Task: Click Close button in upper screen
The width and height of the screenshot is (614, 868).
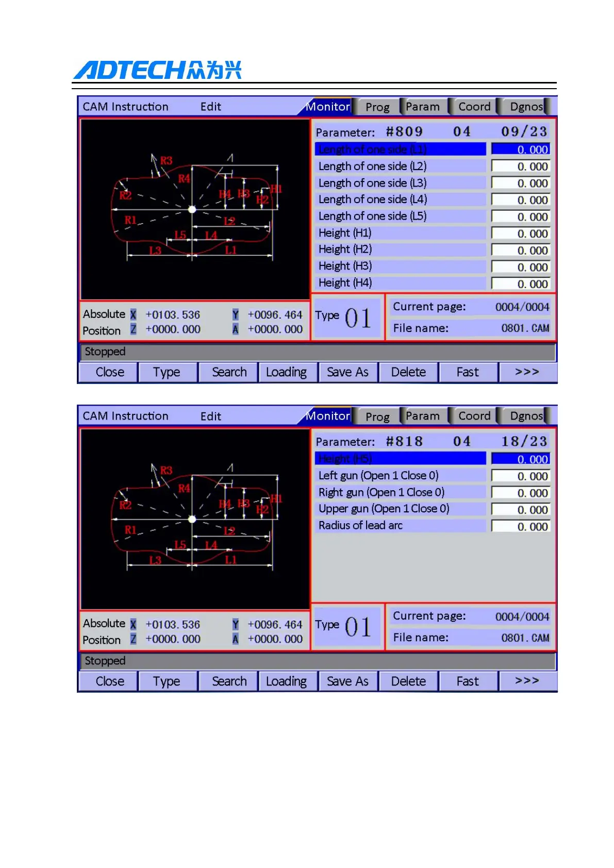Action: pyautogui.click(x=109, y=372)
